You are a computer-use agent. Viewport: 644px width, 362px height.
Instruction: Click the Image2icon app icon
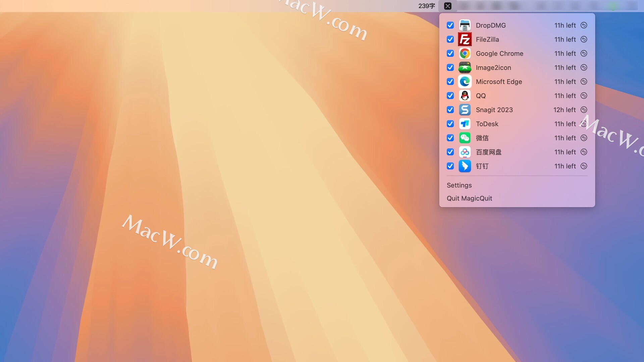coord(465,67)
